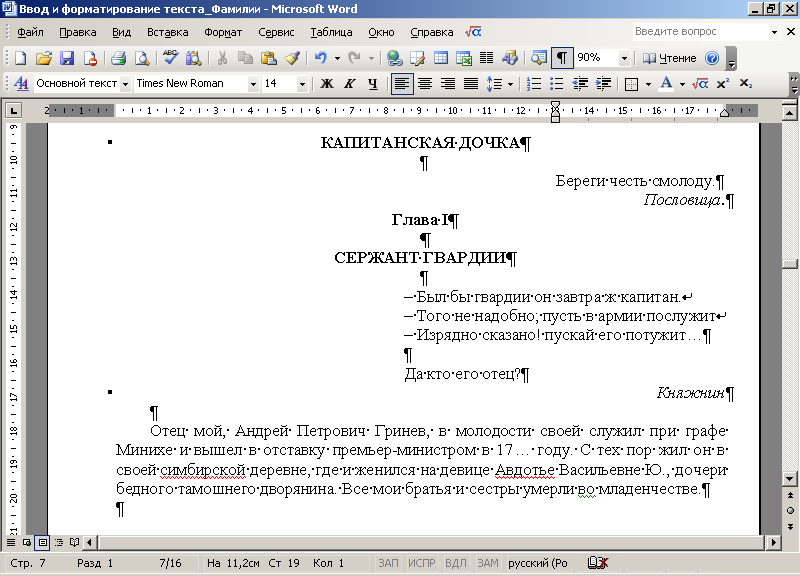Run the ABC spelling check
The height and width of the screenshot is (576, 800).
170,58
